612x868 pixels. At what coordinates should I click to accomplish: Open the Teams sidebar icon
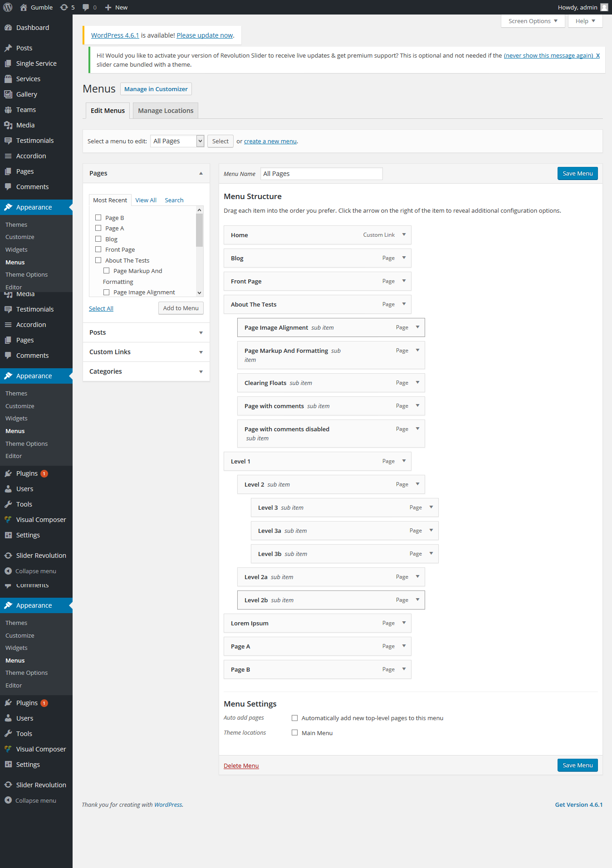point(8,110)
